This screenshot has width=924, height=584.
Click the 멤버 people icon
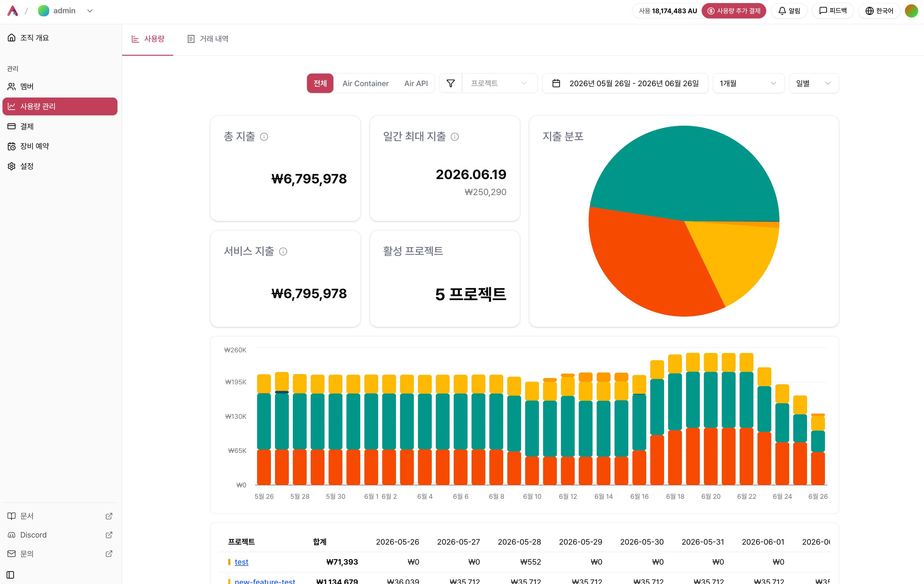point(11,86)
